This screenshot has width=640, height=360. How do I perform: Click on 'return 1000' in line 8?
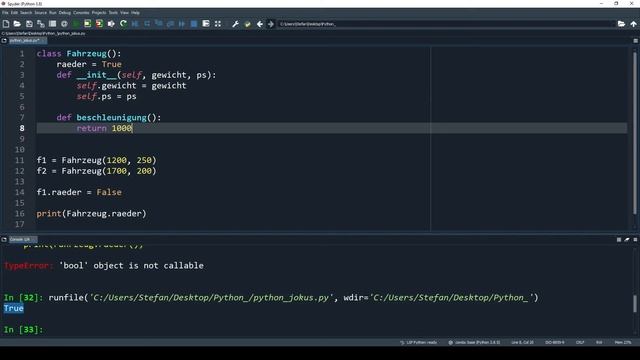click(x=104, y=128)
